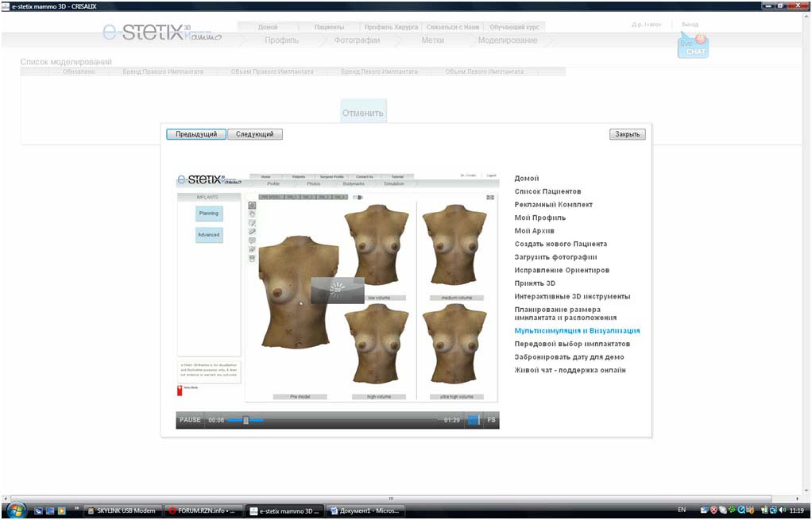Image resolution: width=812 pixels, height=520 pixels.
Task: Open the Живой чат - поддержка онлайн topic
Action: [570, 371]
